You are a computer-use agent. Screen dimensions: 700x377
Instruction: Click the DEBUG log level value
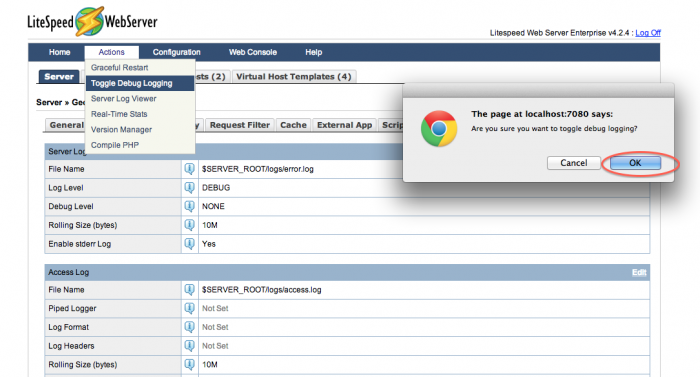(216, 188)
